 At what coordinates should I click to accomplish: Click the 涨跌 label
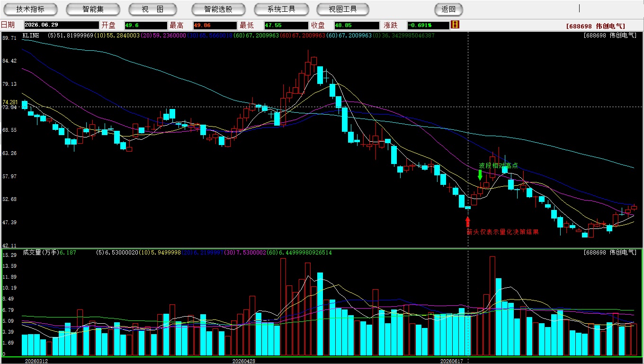pos(391,25)
